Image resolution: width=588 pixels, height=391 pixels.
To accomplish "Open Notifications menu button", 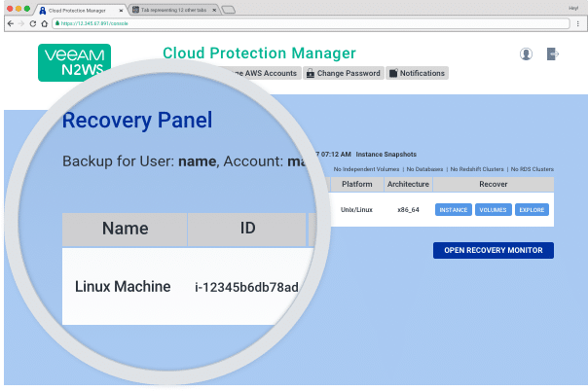I will (x=417, y=73).
